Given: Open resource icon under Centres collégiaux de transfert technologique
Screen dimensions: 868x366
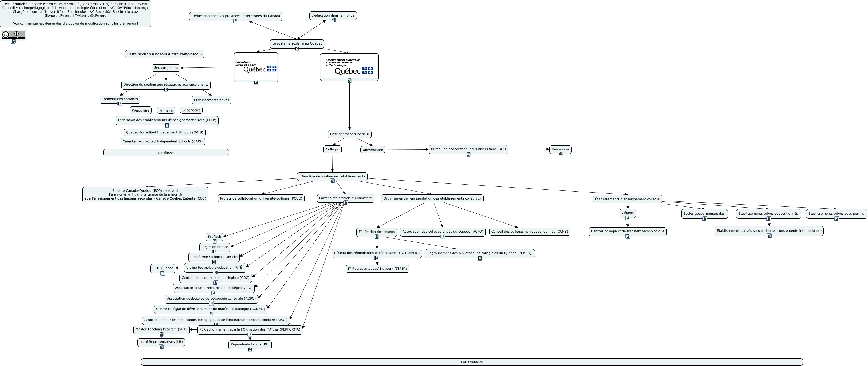Looking at the screenshot, I should click(628, 236).
